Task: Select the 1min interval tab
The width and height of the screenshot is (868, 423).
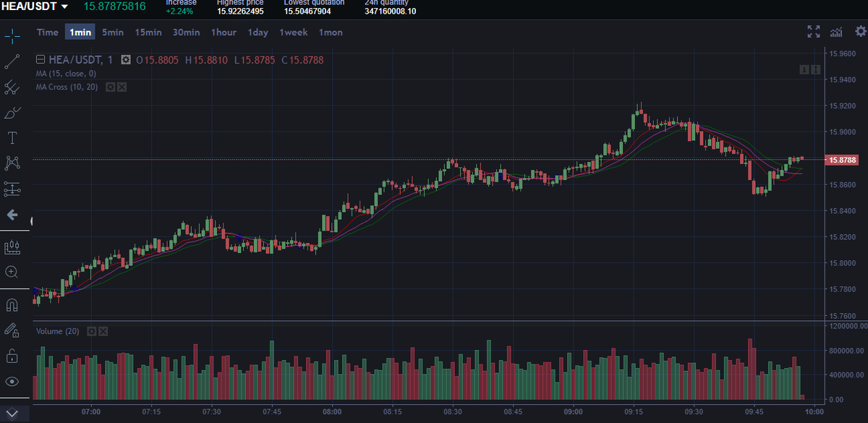Action: click(80, 32)
